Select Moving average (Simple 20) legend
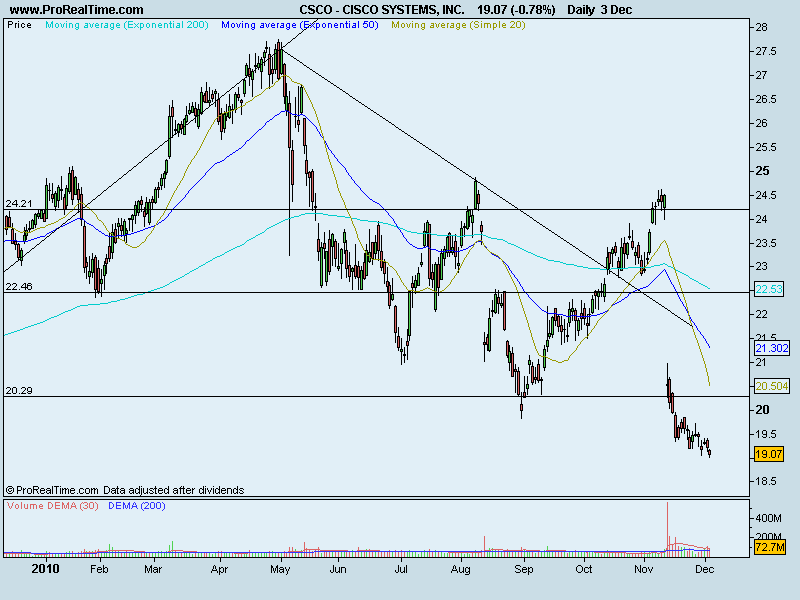Screen dimensions: 800x600 [458, 24]
